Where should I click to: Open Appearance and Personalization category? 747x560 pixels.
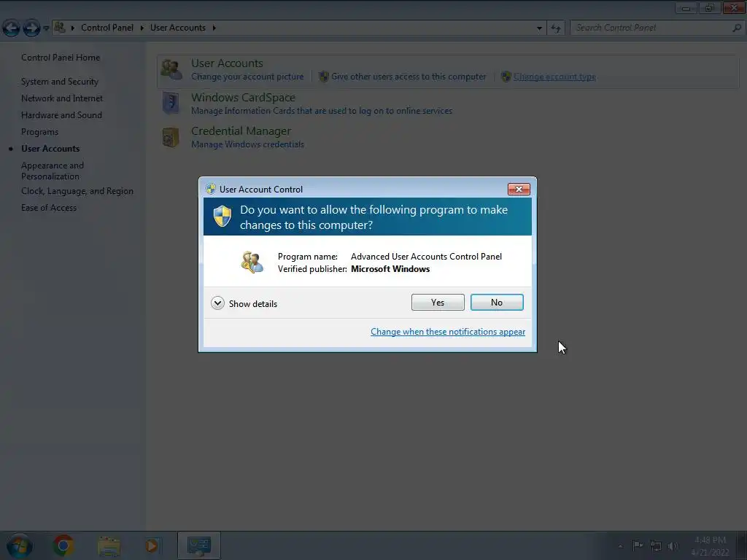tap(53, 171)
